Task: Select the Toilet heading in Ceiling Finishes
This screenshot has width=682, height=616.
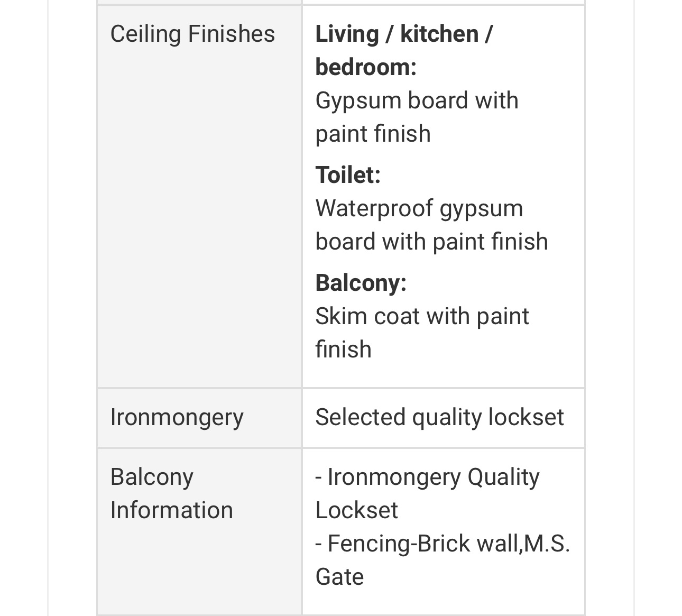Action: (x=348, y=174)
